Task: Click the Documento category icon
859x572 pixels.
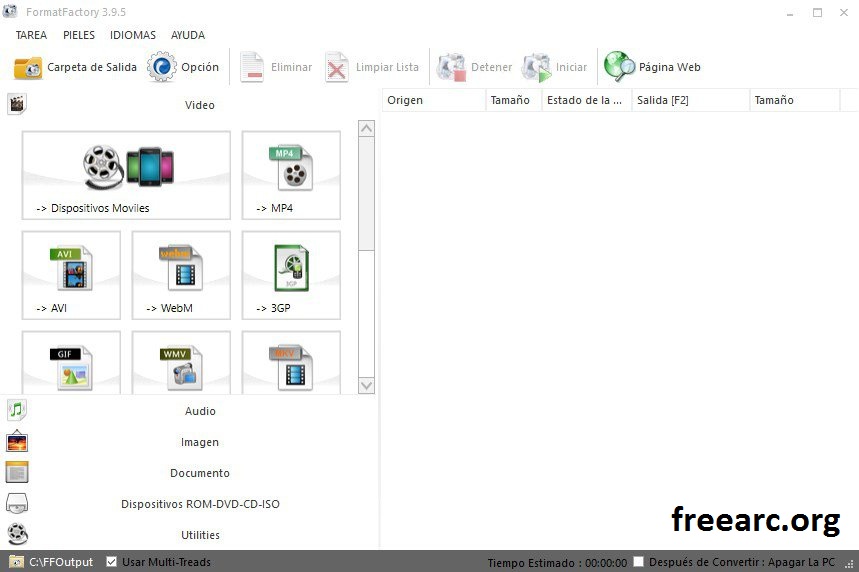Action: [x=17, y=472]
